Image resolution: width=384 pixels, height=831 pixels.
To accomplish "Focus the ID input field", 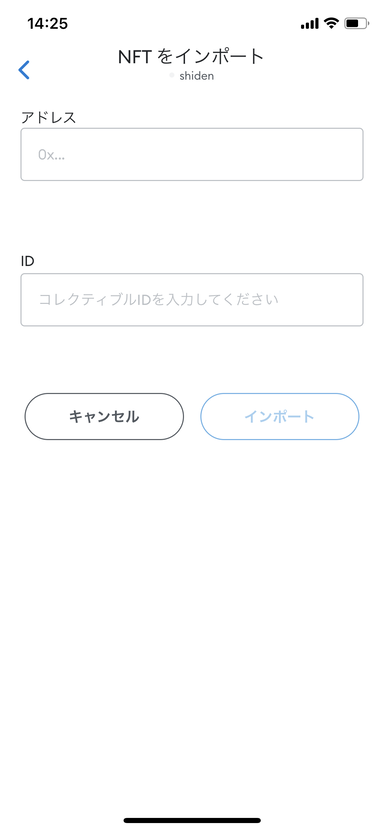I will pos(192,299).
